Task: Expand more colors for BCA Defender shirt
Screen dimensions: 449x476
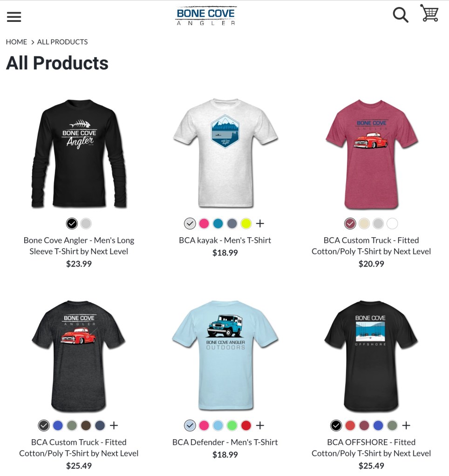Action: point(260,426)
